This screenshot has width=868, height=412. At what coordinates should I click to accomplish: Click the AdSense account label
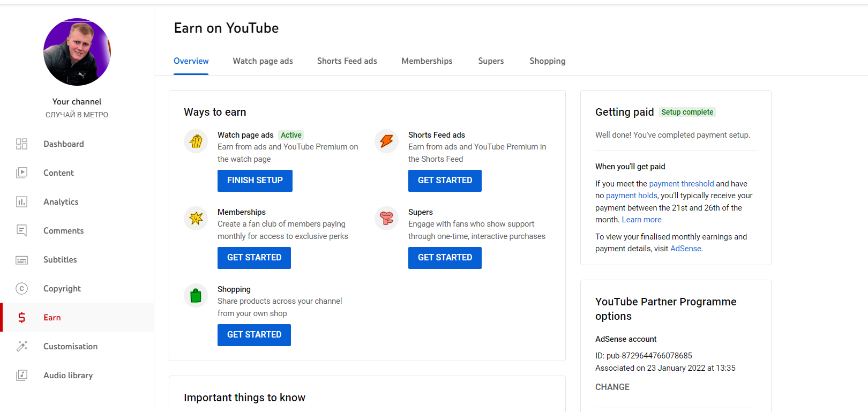click(x=626, y=339)
